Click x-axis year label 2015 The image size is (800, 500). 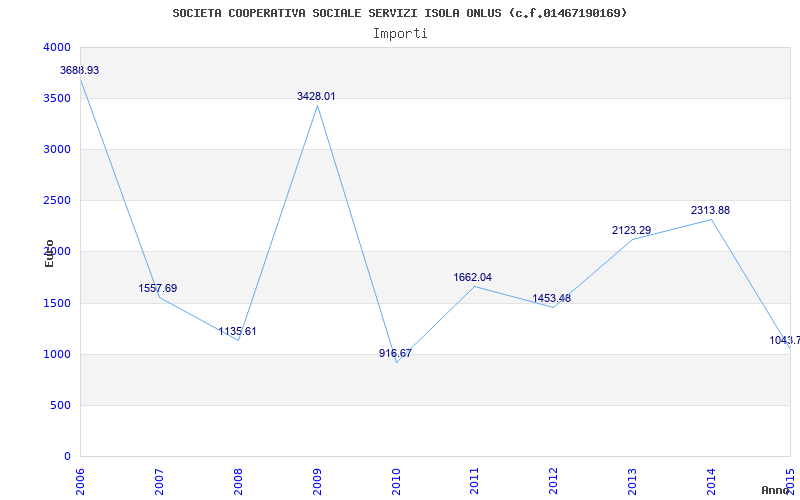790,481
